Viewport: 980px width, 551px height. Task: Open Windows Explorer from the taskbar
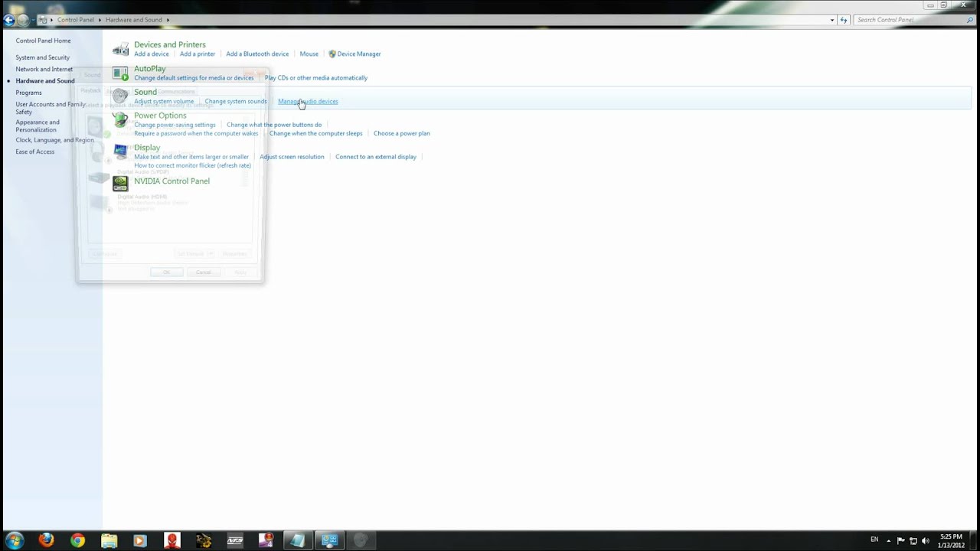(x=109, y=540)
